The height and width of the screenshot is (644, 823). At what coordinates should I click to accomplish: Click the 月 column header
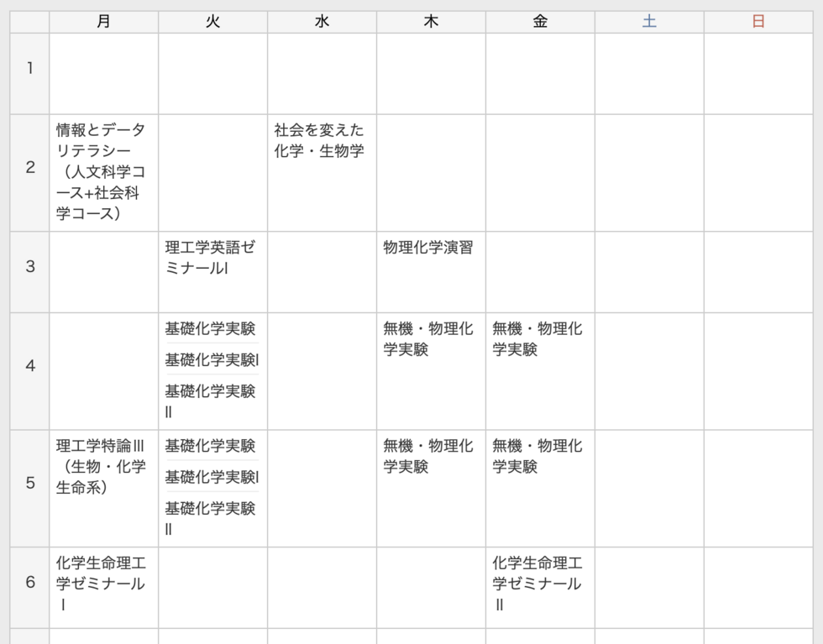click(x=105, y=20)
